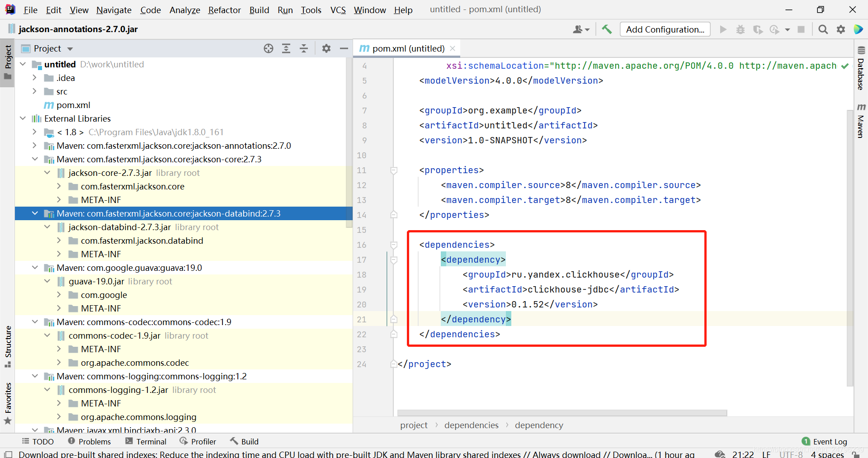Open Project panel options gear
Image resolution: width=868 pixels, height=458 pixels.
pyautogui.click(x=326, y=48)
